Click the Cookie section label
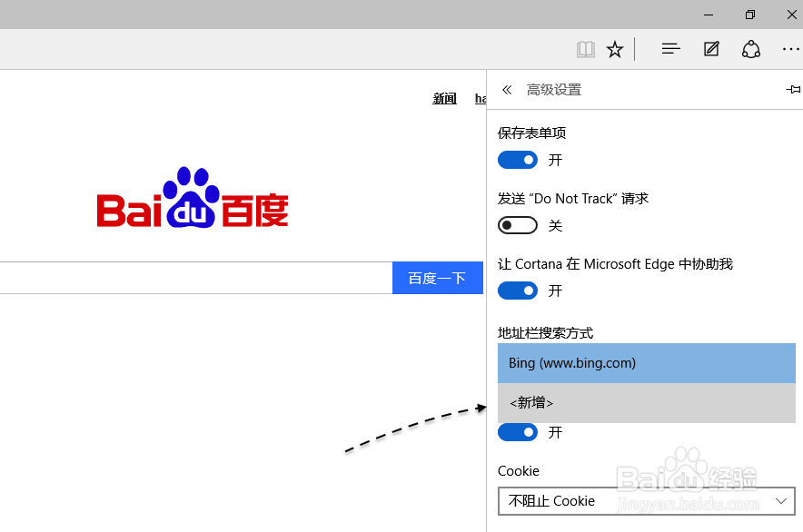The image size is (803, 532). click(x=519, y=471)
